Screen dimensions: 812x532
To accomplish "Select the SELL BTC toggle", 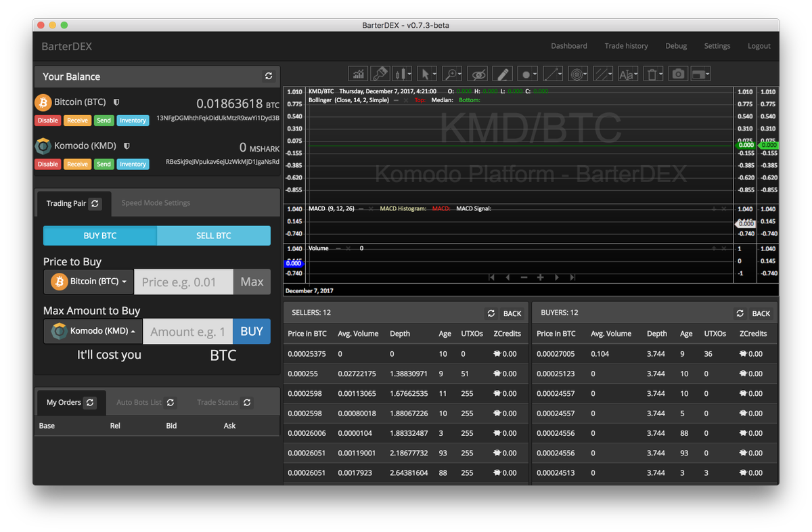I will point(214,236).
